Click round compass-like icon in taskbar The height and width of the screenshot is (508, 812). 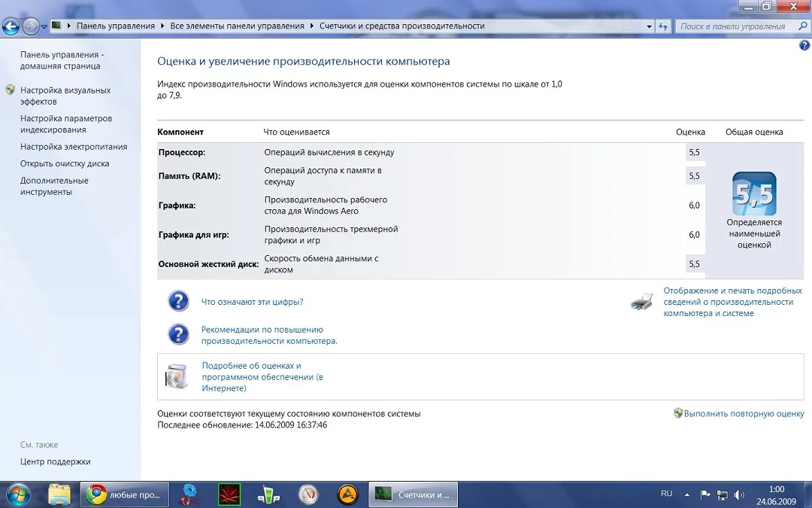(x=308, y=494)
